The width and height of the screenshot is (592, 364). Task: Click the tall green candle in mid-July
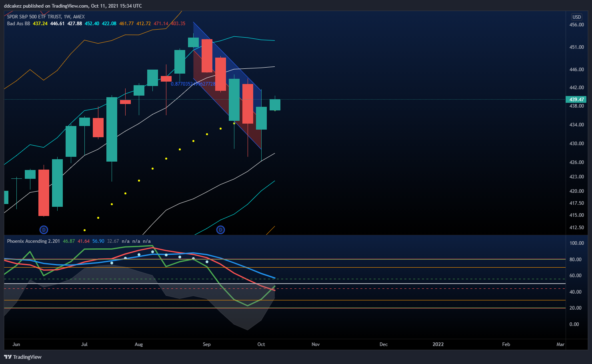click(x=112, y=129)
